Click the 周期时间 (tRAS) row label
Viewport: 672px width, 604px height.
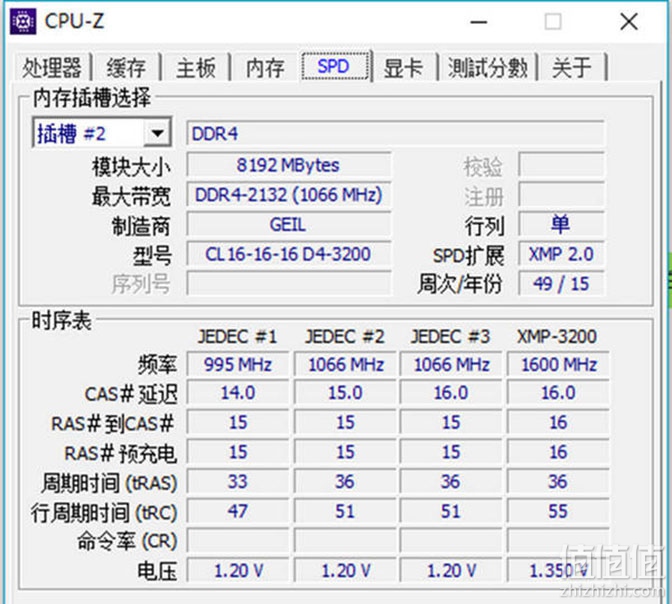[x=109, y=483]
